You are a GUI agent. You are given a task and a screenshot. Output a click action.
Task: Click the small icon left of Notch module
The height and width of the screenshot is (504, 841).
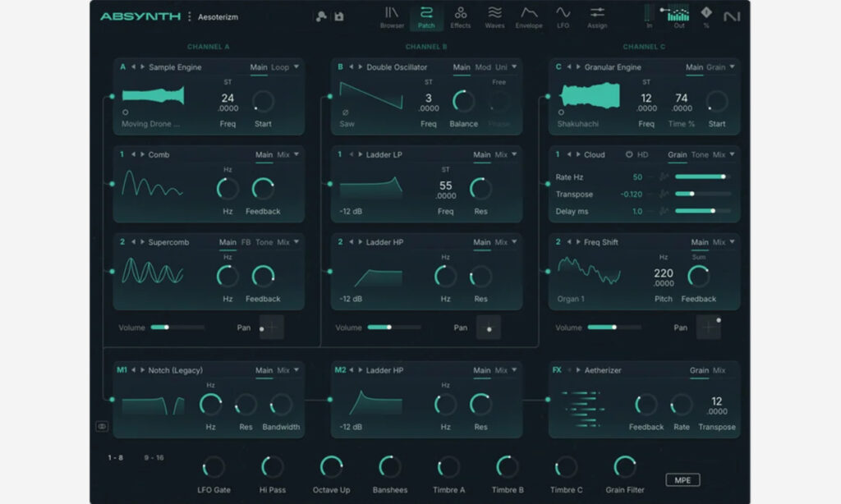pyautogui.click(x=102, y=426)
